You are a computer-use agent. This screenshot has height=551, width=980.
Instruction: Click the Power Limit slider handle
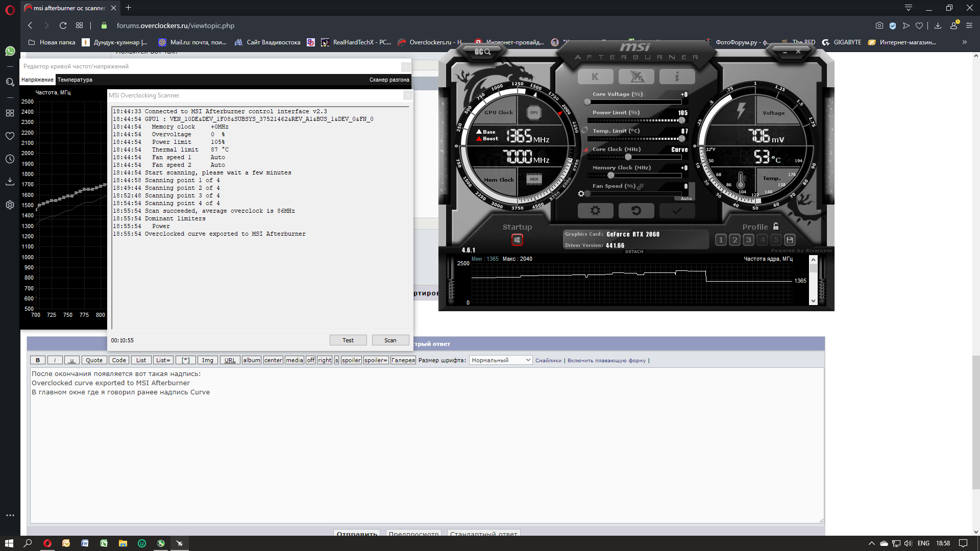[681, 120]
